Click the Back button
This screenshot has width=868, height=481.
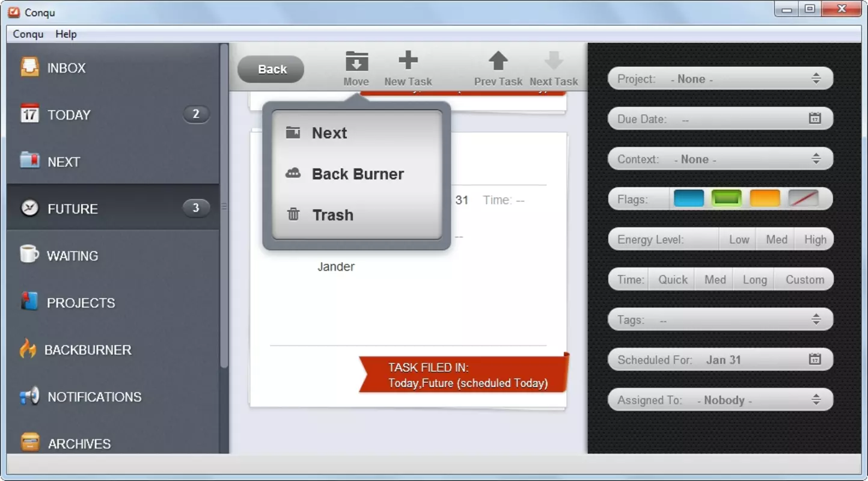271,69
